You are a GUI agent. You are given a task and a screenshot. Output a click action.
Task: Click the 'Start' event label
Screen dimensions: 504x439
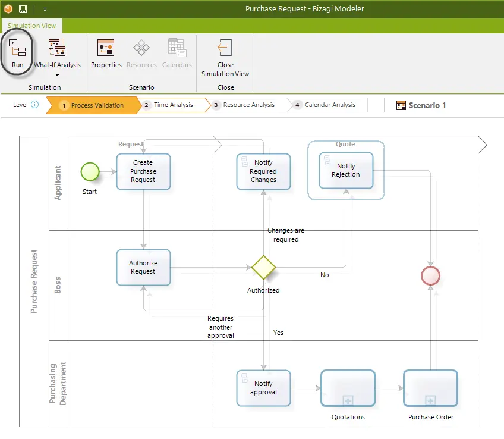[x=90, y=192]
